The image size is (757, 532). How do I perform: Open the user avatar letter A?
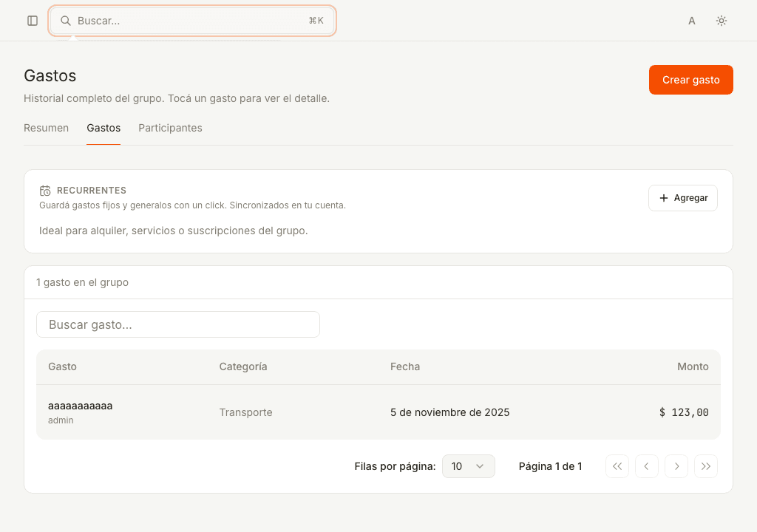coord(692,21)
